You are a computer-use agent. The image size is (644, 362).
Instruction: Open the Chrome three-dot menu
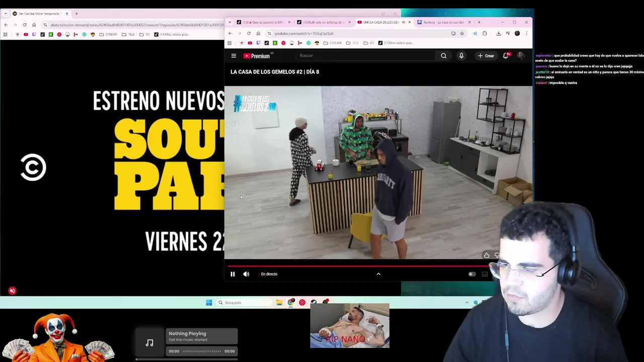tap(526, 34)
